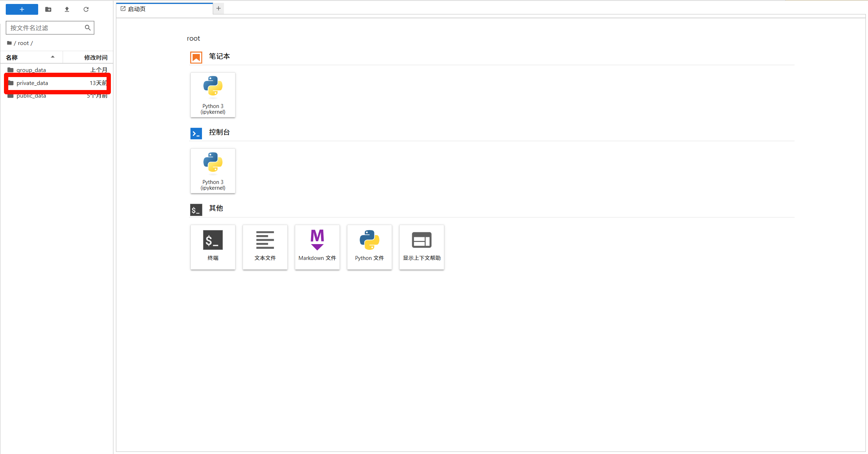868x454 pixels.
Task: Click the blue new launcher plus button
Action: pyautogui.click(x=22, y=9)
